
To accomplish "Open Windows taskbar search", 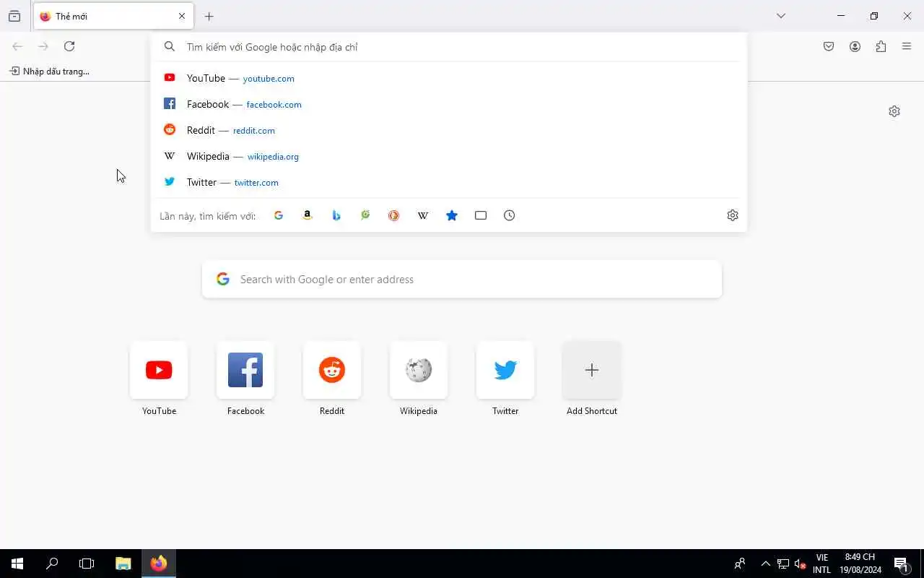I will coord(52,564).
